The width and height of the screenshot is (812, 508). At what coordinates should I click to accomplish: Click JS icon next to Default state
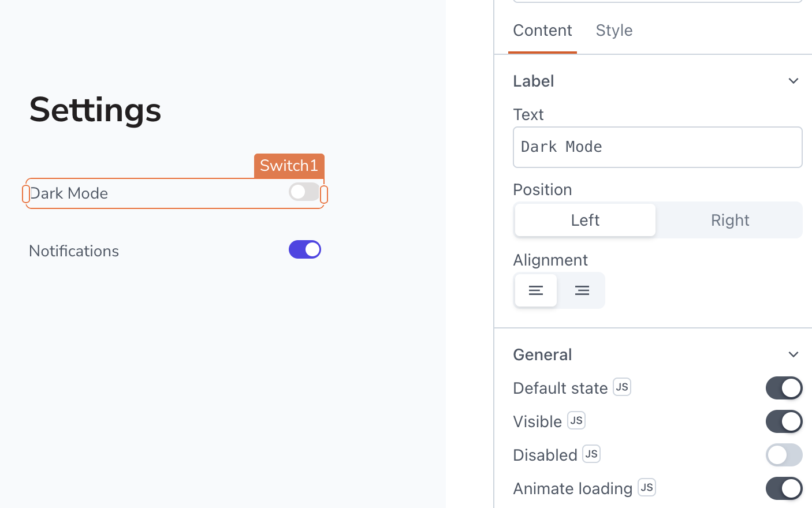(x=622, y=387)
